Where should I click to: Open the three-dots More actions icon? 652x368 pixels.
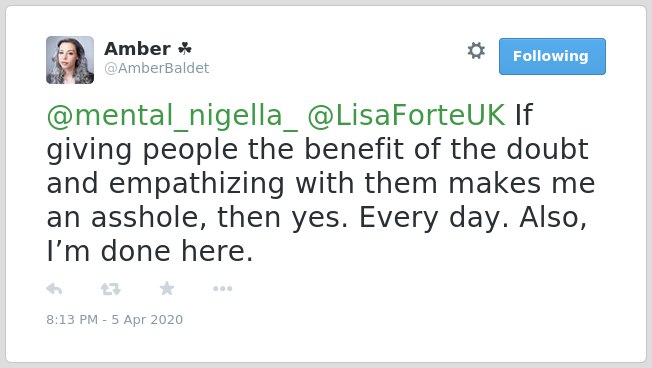[x=222, y=289]
